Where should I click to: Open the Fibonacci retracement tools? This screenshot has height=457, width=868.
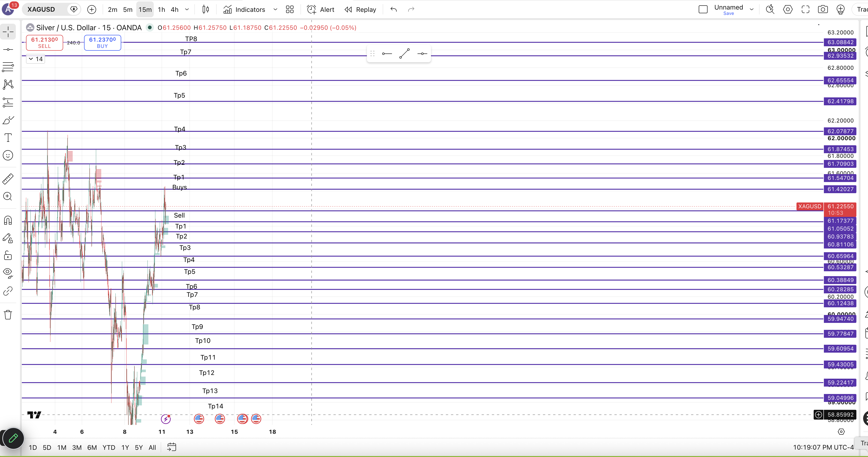tap(8, 67)
